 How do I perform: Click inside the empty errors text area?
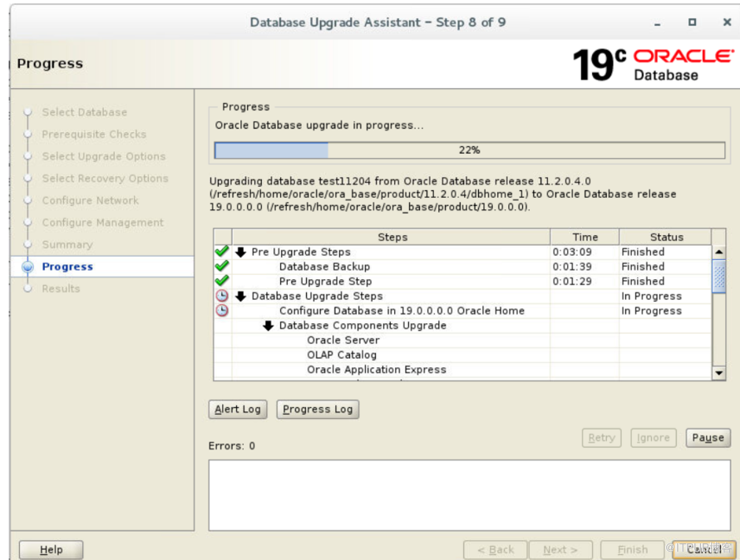click(469, 494)
